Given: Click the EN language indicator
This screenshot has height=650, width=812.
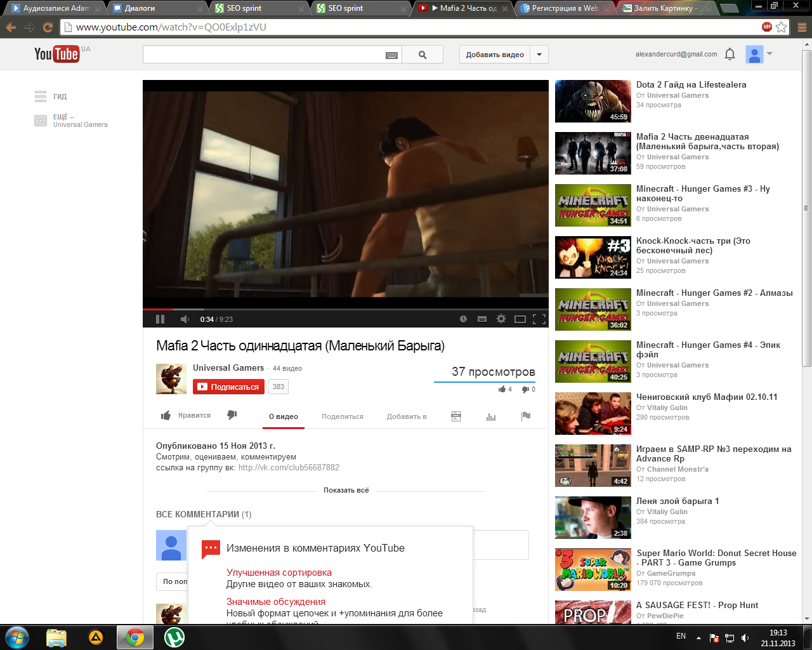Looking at the screenshot, I should point(681,636).
